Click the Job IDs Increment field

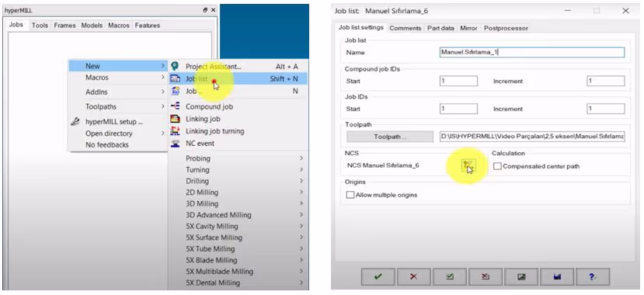[606, 109]
